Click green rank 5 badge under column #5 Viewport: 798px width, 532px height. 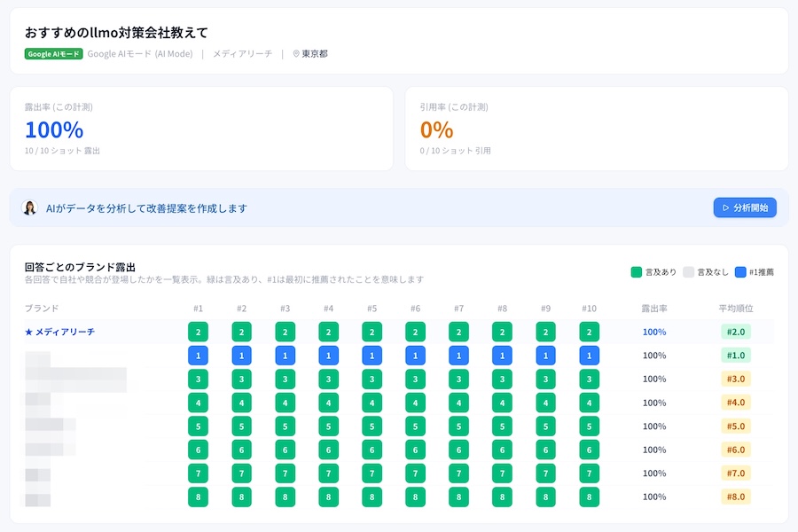pos(372,426)
